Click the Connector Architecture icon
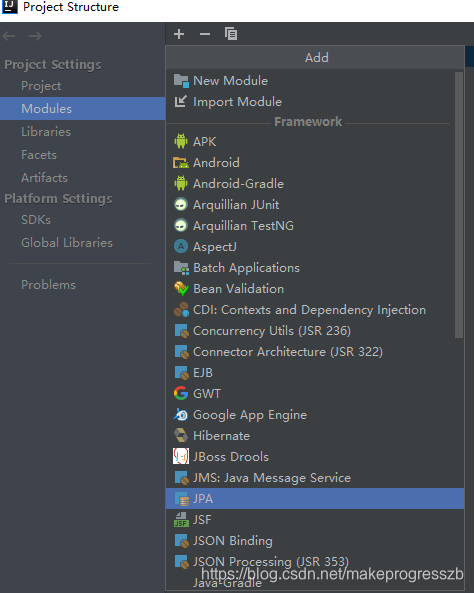 click(x=182, y=352)
